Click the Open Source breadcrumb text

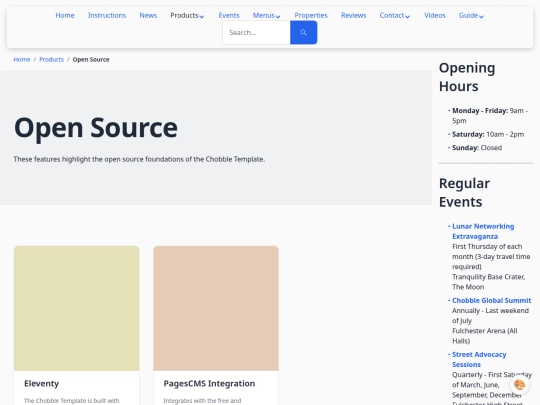coord(91,60)
